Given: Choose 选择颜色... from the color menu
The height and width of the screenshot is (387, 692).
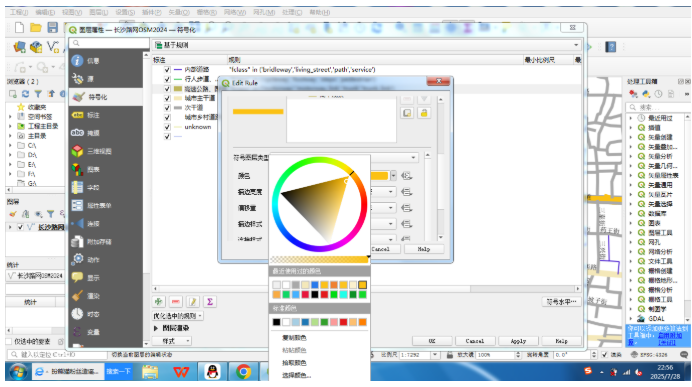Looking at the screenshot, I should point(297,376).
